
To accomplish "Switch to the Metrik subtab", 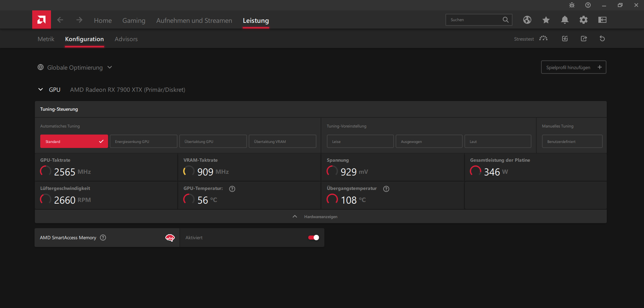I will [x=46, y=39].
